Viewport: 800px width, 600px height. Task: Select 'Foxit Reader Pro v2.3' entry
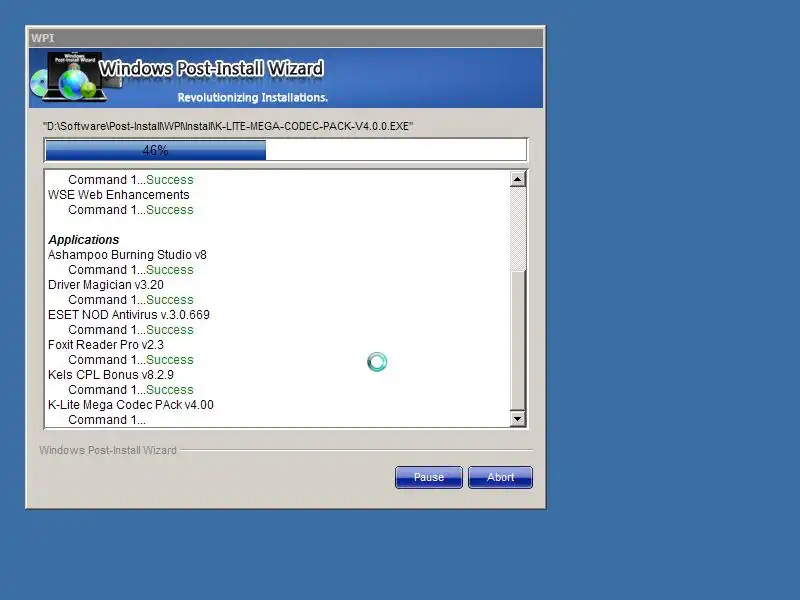(x=106, y=345)
